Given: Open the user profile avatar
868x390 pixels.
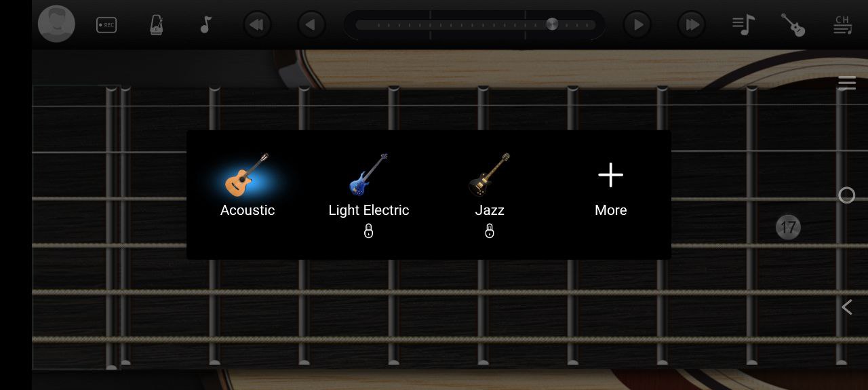Looking at the screenshot, I should [x=56, y=24].
